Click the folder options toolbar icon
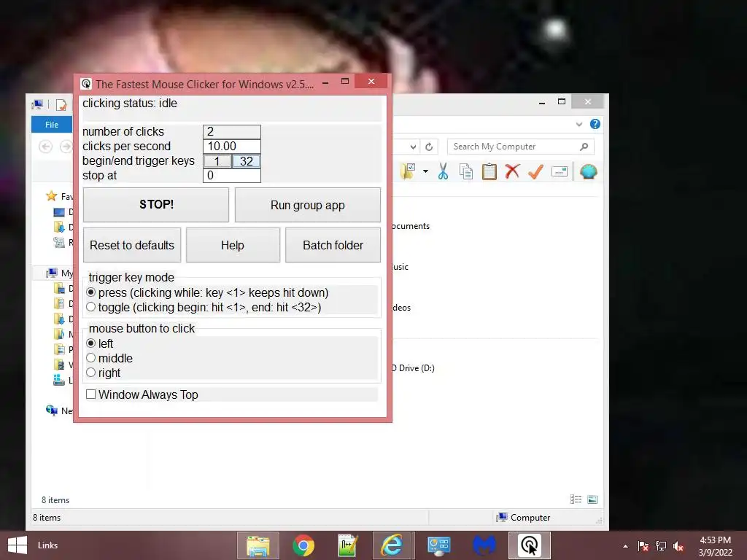The width and height of the screenshot is (747, 560). [408, 171]
